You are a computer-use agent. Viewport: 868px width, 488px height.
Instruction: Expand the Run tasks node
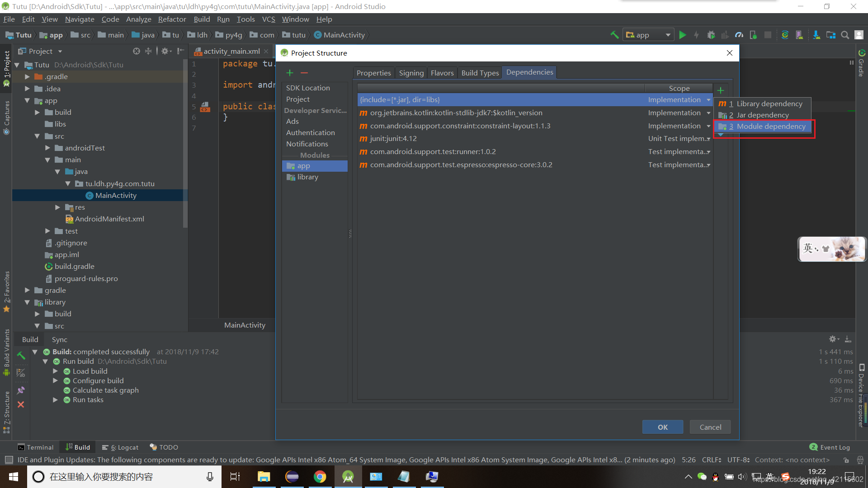click(x=55, y=399)
